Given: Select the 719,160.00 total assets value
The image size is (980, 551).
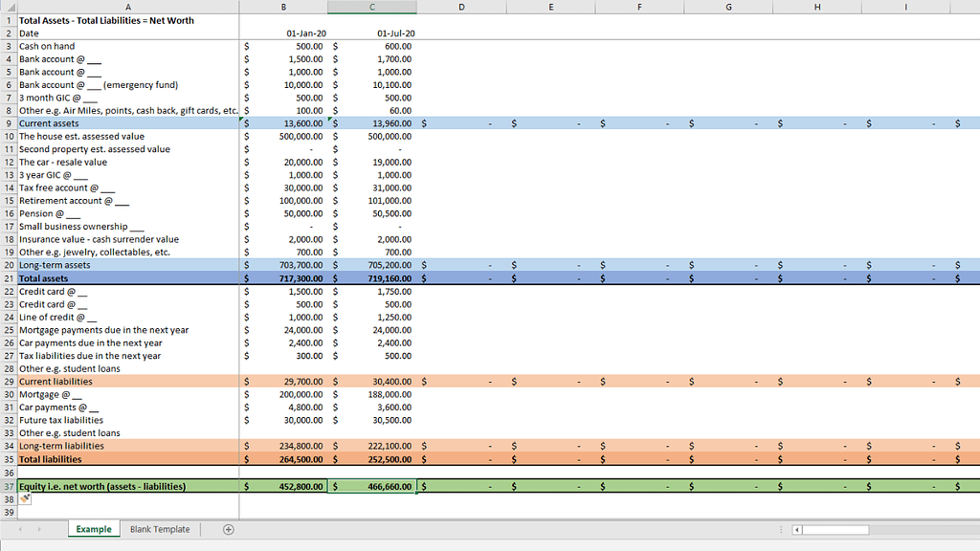Looking at the screenshot, I should (x=372, y=278).
